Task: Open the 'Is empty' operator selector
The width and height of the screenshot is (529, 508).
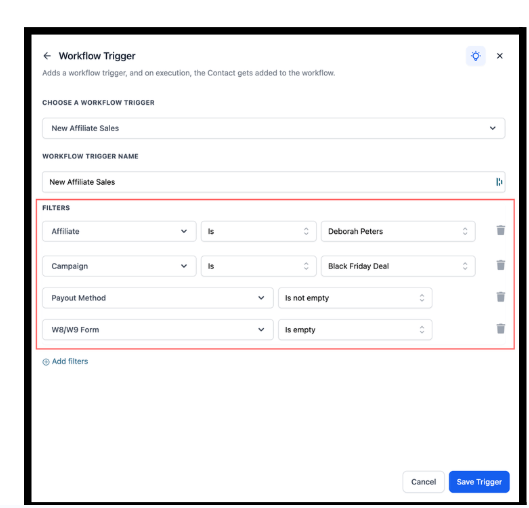Action: click(x=355, y=330)
